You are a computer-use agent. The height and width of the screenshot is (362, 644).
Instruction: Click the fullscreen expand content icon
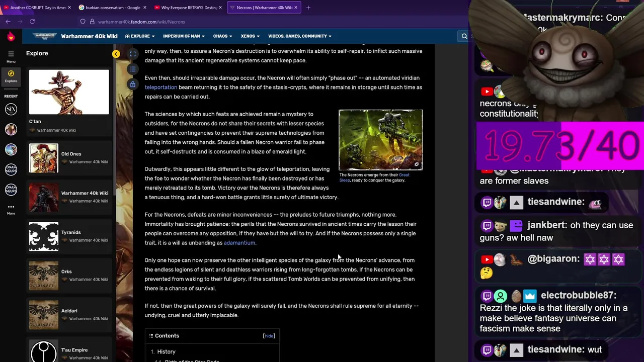pos(133,54)
